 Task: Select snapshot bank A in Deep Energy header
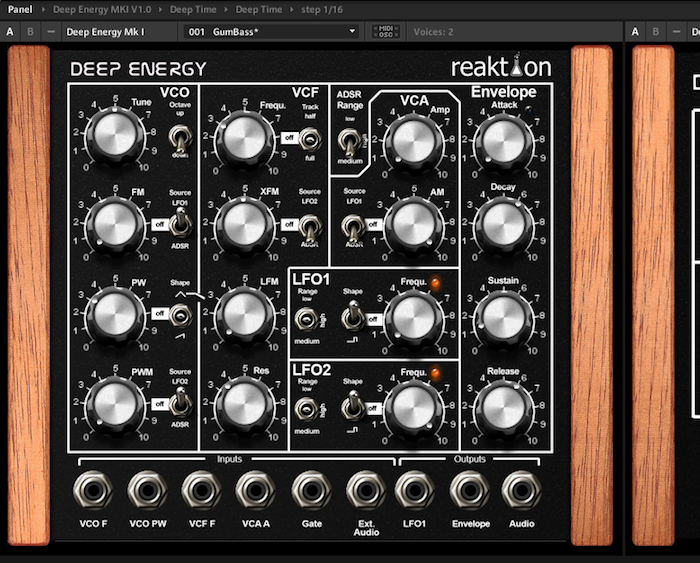(x=10, y=32)
